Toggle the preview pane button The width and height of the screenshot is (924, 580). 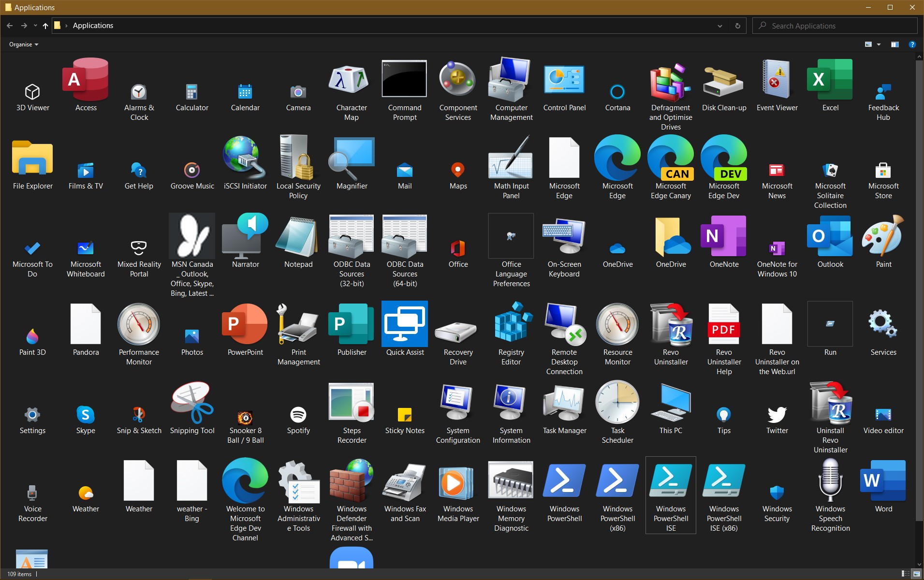pyautogui.click(x=895, y=44)
